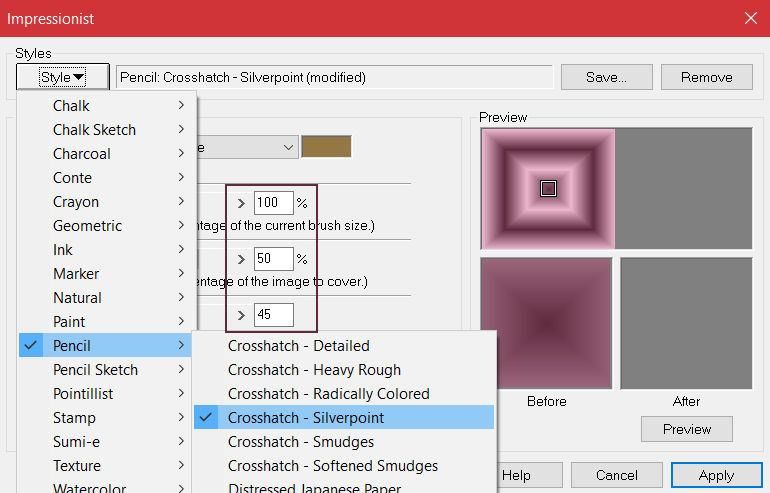Click the Cancel button
Image resolution: width=770 pixels, height=493 pixels.
point(617,475)
